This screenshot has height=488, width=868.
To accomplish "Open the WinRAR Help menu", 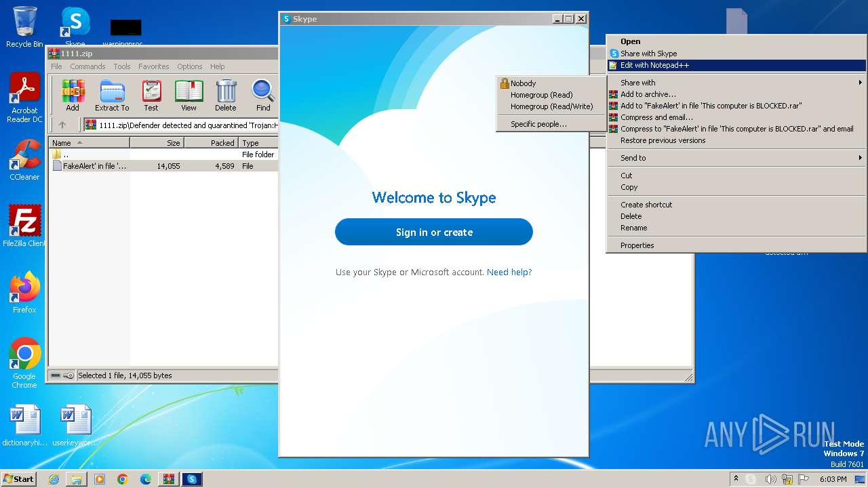I will tap(217, 66).
